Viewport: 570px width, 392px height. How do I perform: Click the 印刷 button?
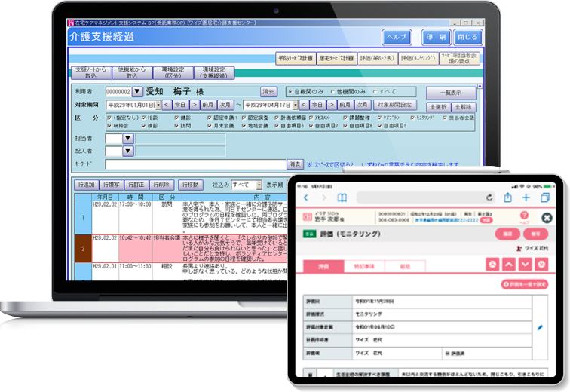[436, 37]
